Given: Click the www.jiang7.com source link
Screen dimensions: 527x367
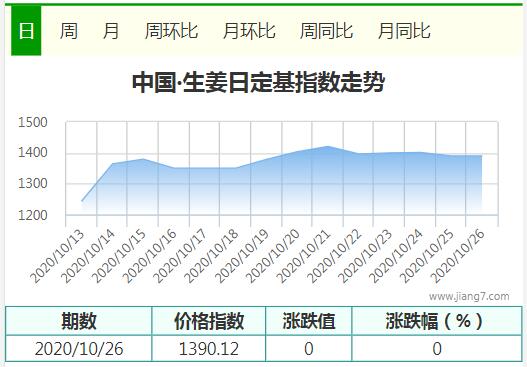Looking at the screenshot, I should 469,296.
